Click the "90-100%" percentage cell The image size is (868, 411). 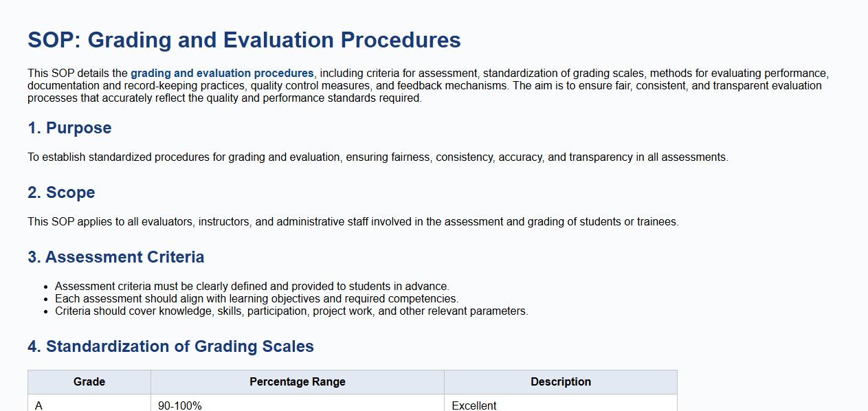[180, 406]
